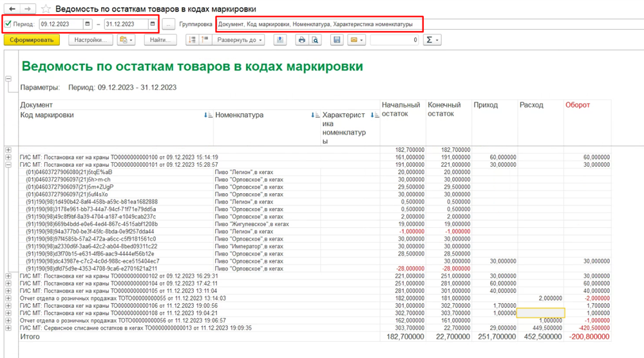Viewport: 644px width, 358px height.
Task: Open the Развернуть до dropdown
Action: pyautogui.click(x=240, y=40)
